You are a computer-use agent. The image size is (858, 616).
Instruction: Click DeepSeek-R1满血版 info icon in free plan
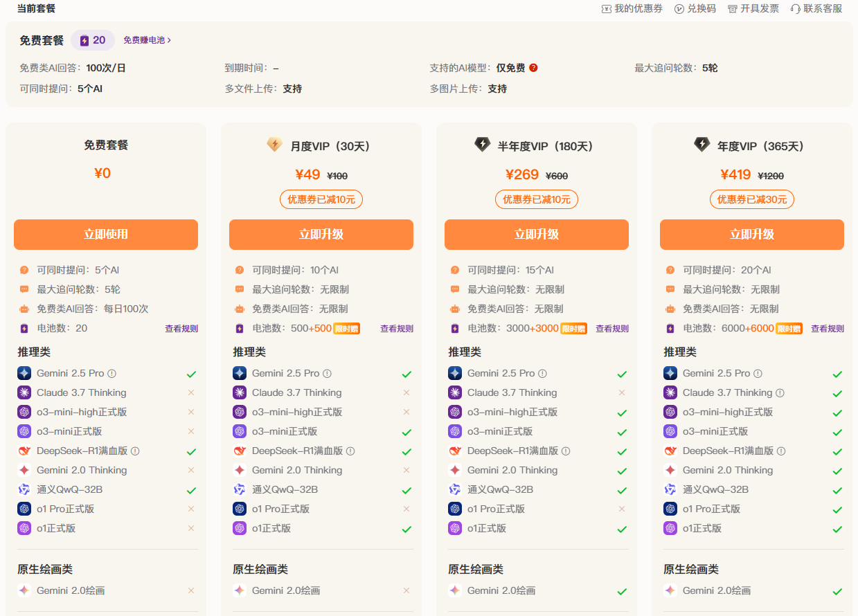[135, 451]
